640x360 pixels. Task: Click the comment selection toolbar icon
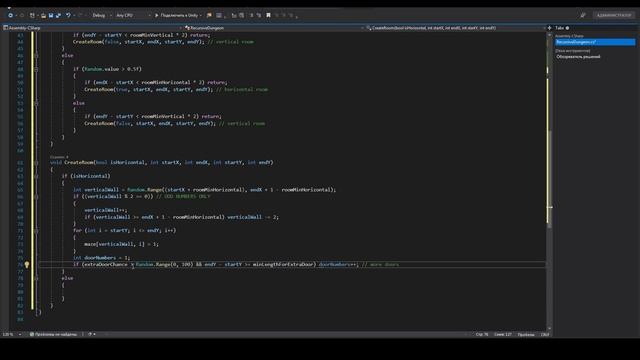click(x=251, y=16)
